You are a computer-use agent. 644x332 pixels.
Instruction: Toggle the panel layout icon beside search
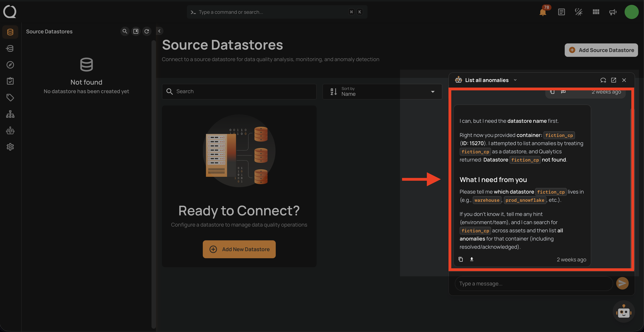point(136,31)
